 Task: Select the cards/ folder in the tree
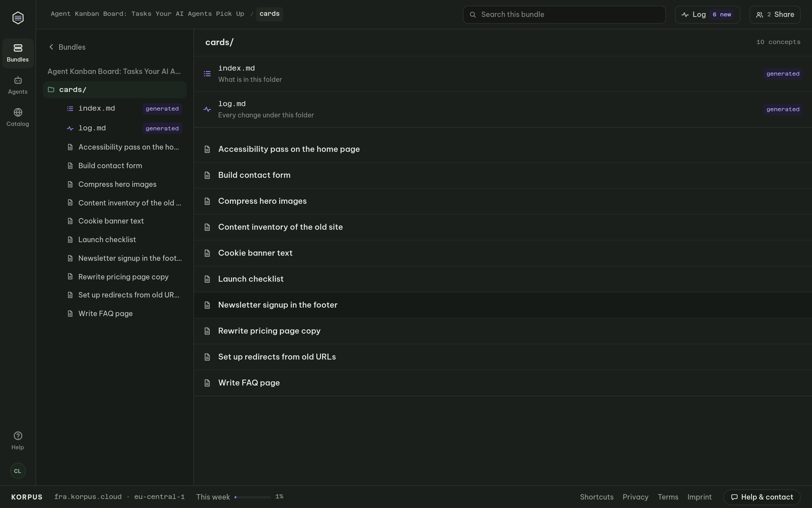(115, 90)
